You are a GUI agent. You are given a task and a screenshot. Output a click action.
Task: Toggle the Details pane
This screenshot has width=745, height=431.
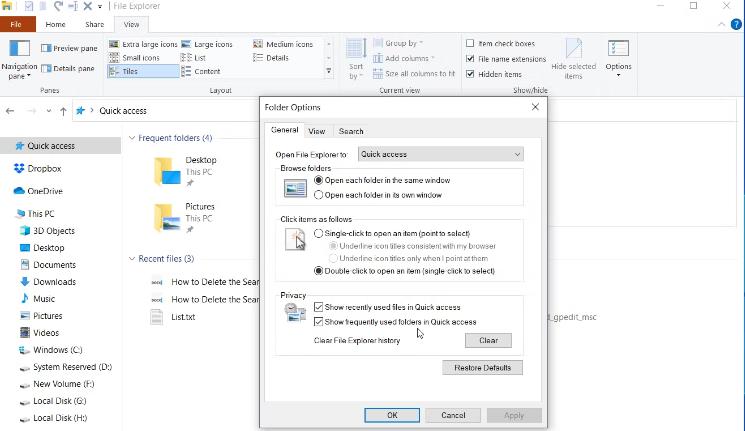click(x=67, y=68)
